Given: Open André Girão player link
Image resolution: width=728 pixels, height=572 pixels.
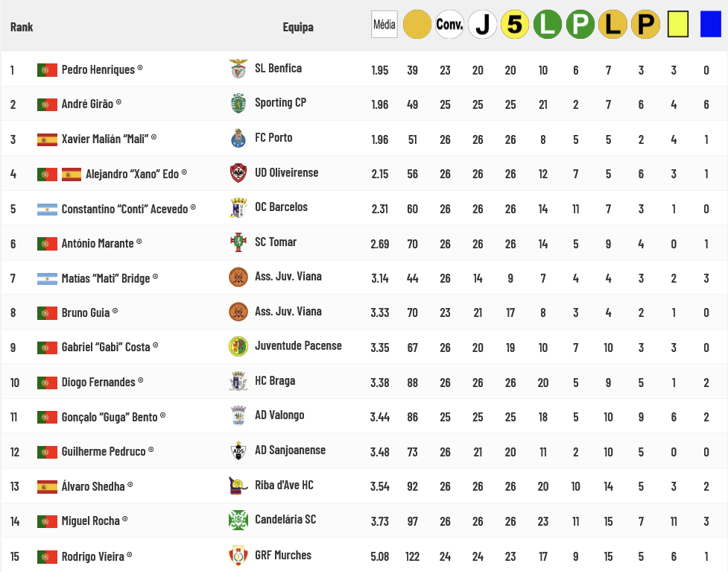Looking at the screenshot, I should 87,104.
